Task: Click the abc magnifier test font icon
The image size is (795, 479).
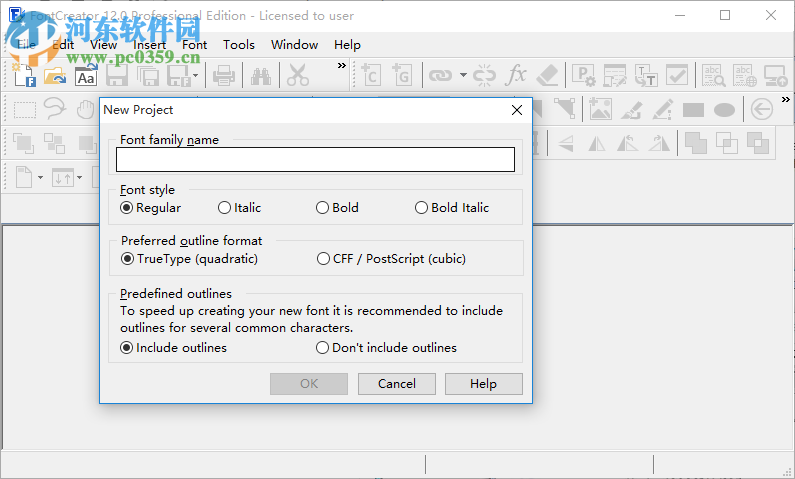Action: (x=713, y=76)
